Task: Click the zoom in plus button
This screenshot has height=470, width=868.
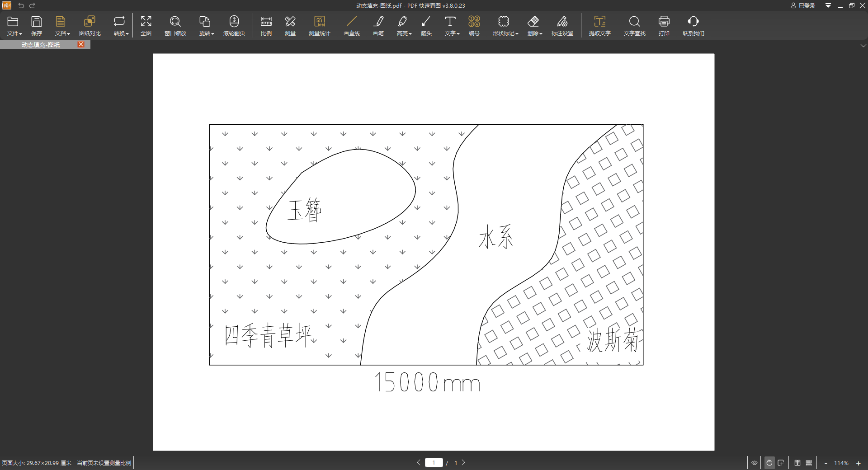Action: [x=859, y=463]
